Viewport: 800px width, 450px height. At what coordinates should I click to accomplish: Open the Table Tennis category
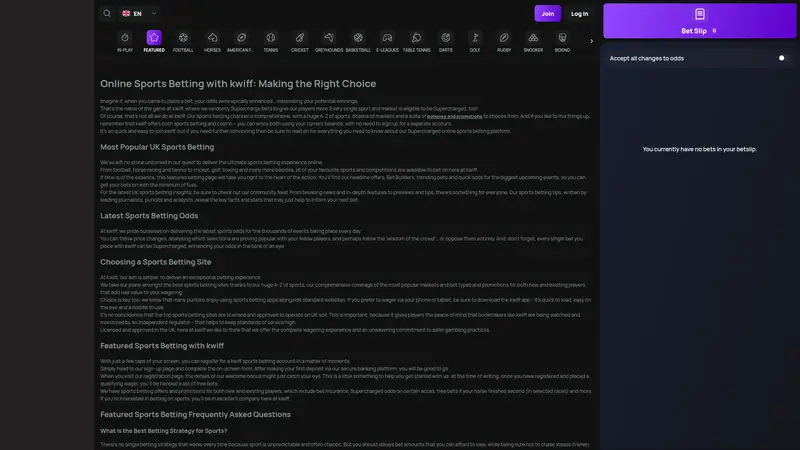(x=416, y=41)
